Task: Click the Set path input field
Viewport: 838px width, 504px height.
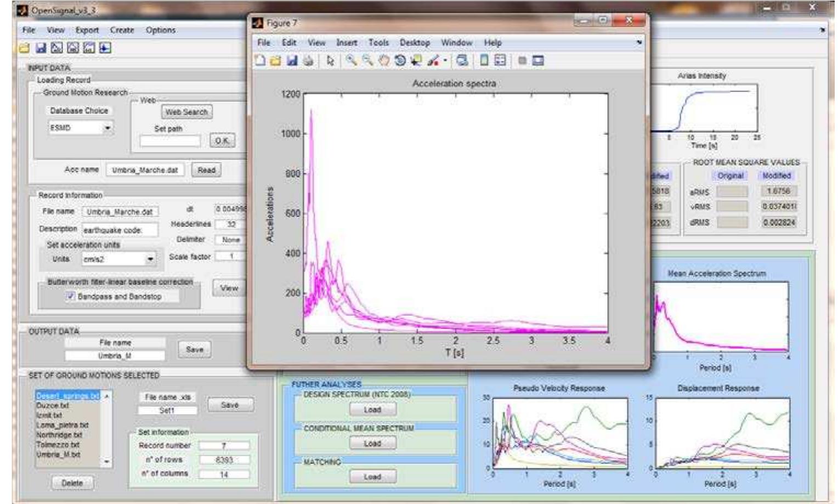Action: pos(170,141)
